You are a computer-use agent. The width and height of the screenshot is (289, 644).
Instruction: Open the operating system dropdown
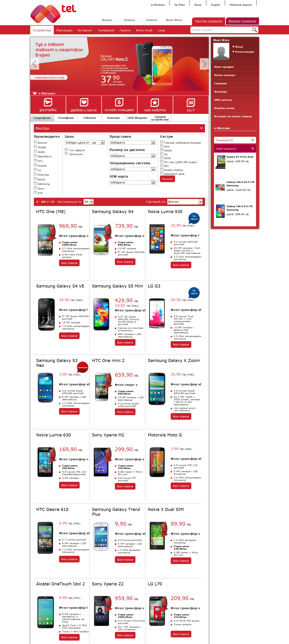[x=132, y=169]
